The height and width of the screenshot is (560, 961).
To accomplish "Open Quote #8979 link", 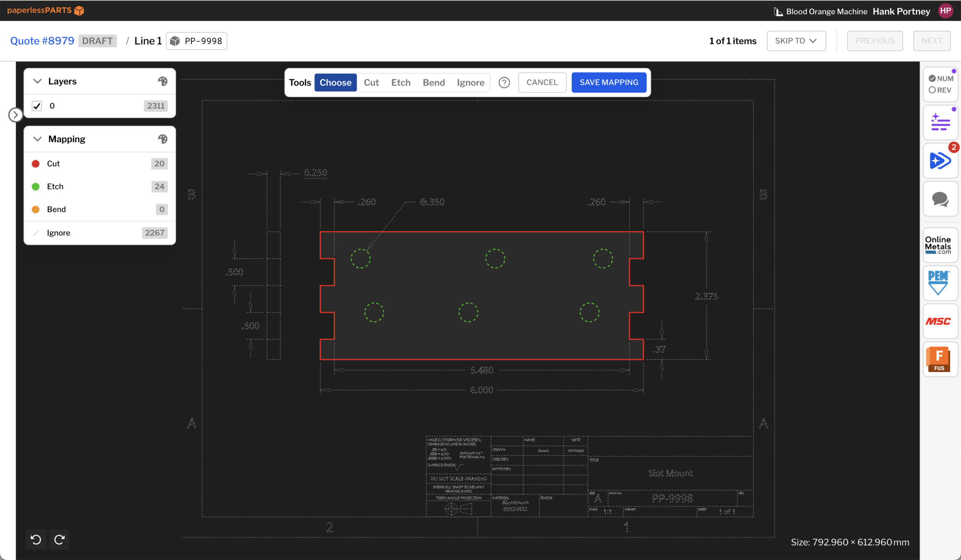I will (x=42, y=41).
